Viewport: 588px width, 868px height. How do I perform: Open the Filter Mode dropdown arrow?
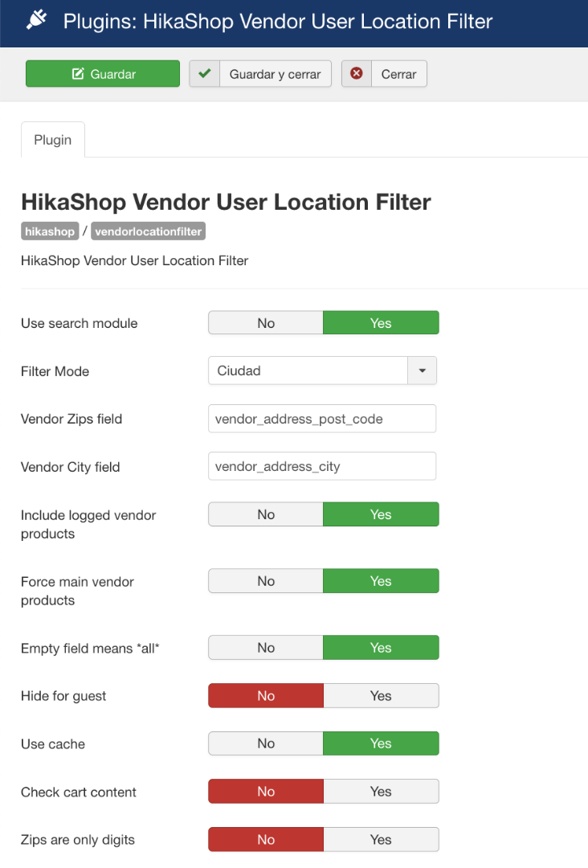pos(422,371)
